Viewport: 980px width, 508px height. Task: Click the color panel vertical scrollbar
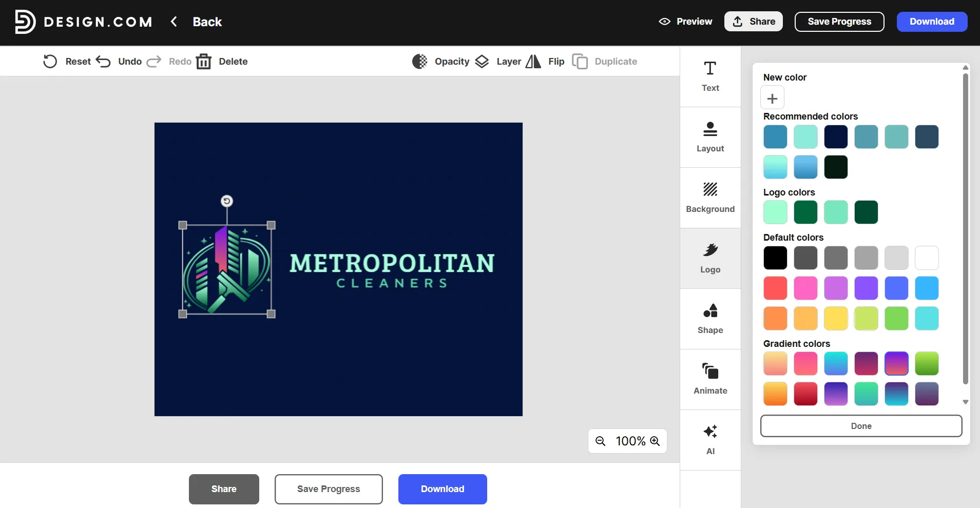965,229
